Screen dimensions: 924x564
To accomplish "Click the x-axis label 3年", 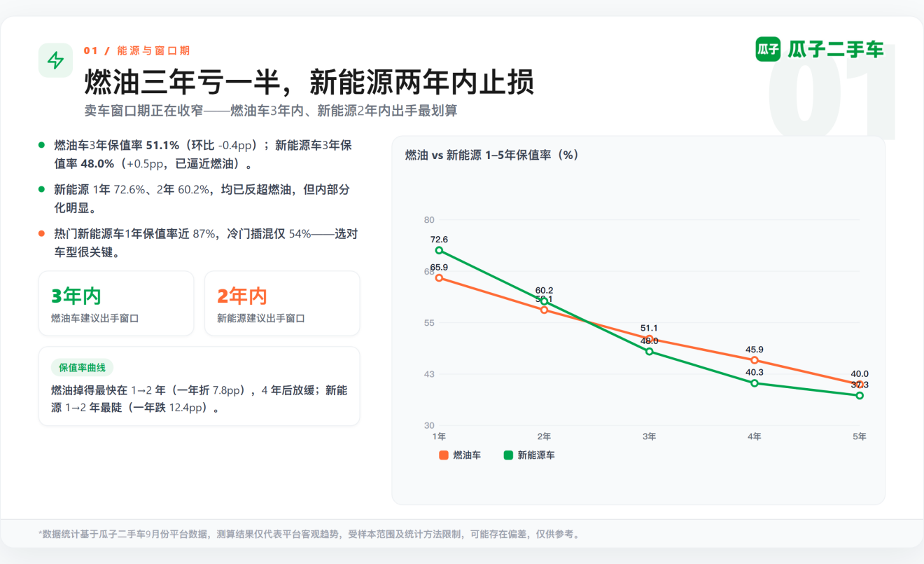I will click(649, 436).
